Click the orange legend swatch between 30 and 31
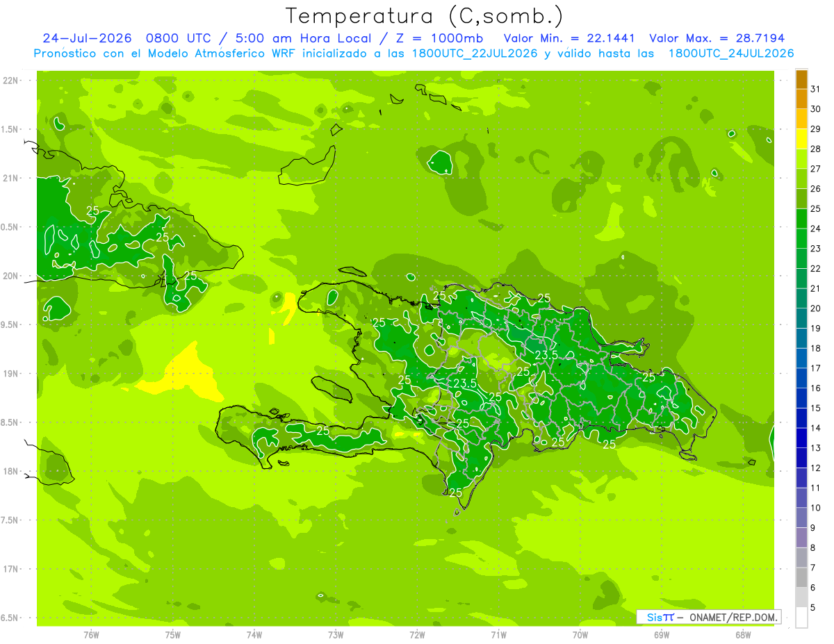 (x=801, y=99)
